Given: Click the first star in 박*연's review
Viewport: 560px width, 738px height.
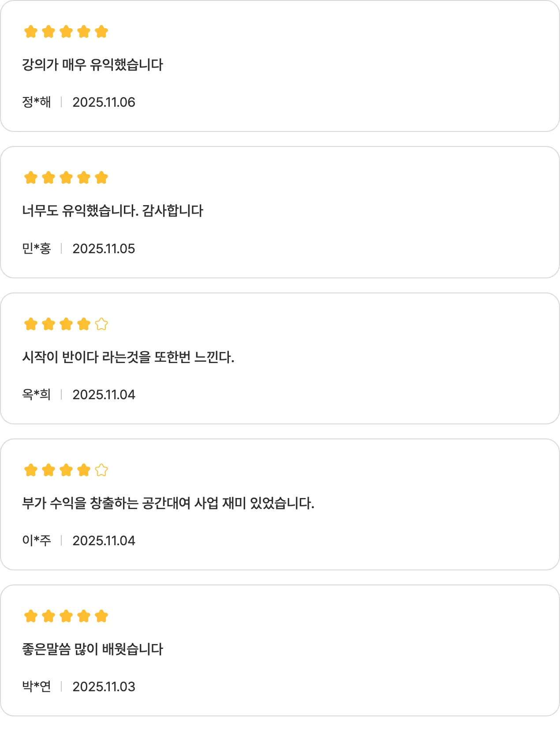Looking at the screenshot, I should click(x=31, y=616).
